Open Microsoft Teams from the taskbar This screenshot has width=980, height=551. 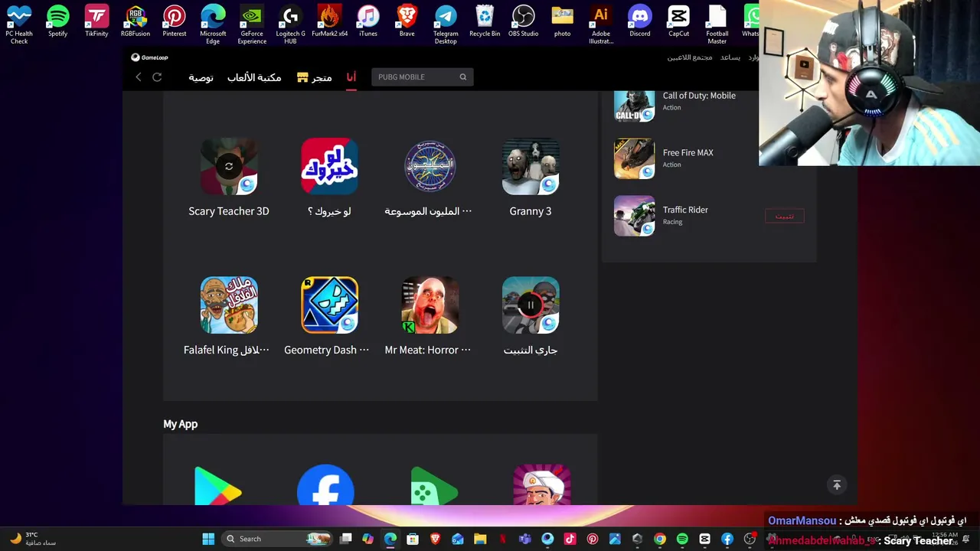click(524, 539)
